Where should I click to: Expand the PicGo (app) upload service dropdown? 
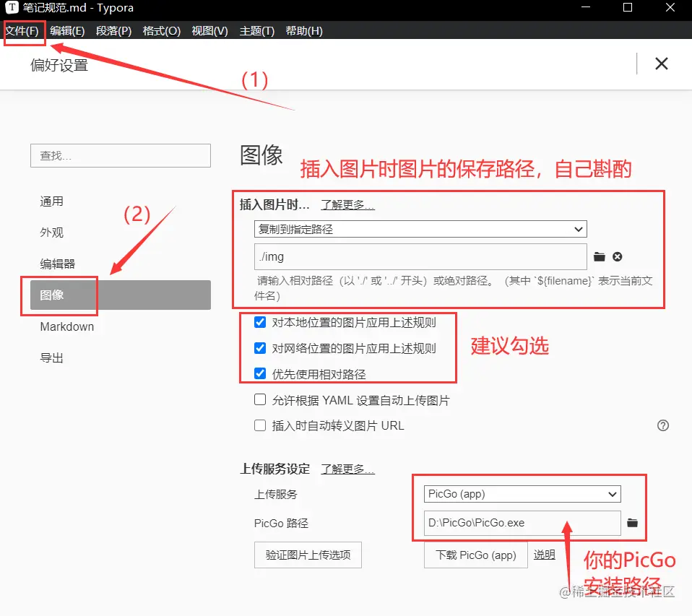pyautogui.click(x=522, y=494)
